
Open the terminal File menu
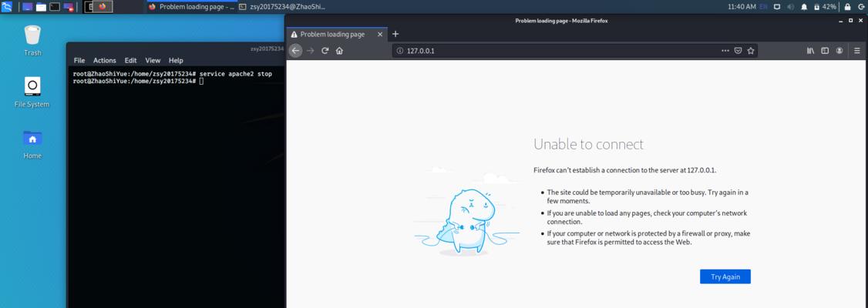pyautogui.click(x=79, y=60)
